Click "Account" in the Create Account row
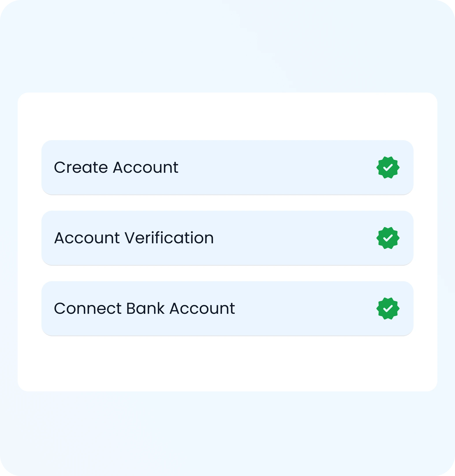Viewport: 455px width, 476px height. coord(145,167)
